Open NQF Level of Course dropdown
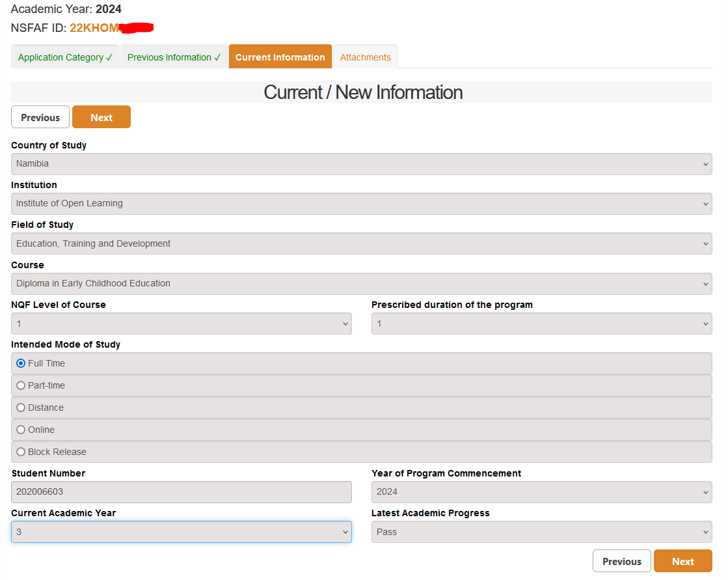Image resolution: width=728 pixels, height=580 pixels. coord(181,324)
